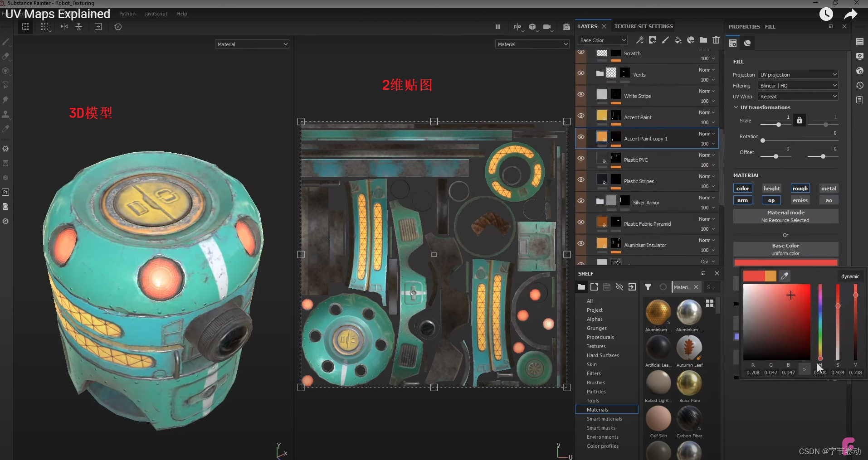Hide the Accent Paint copy 1 layer

click(x=581, y=136)
